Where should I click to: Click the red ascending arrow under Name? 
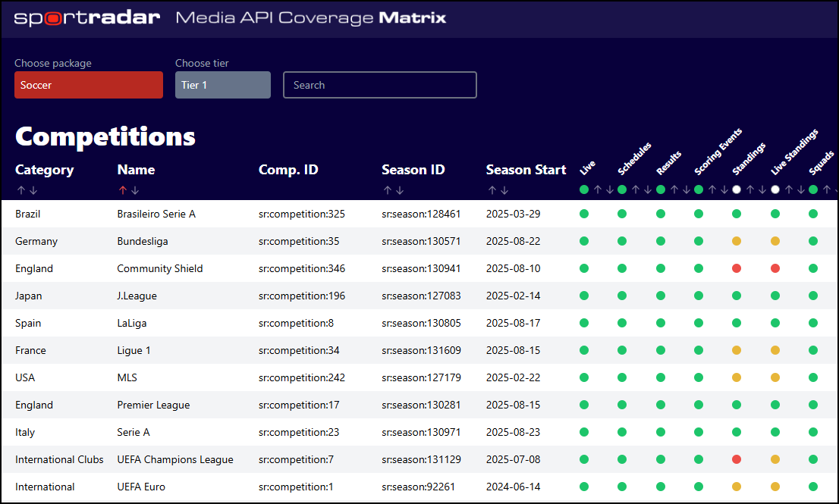click(x=123, y=190)
